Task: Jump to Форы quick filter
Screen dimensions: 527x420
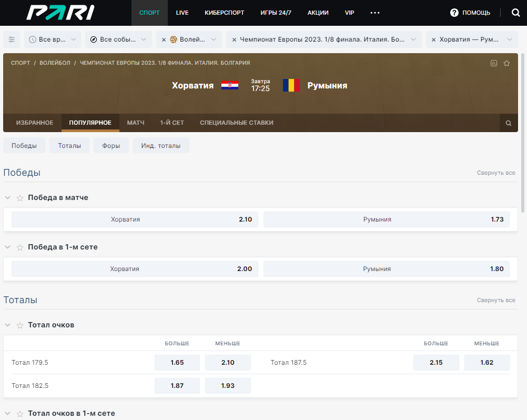Action: 112,146
